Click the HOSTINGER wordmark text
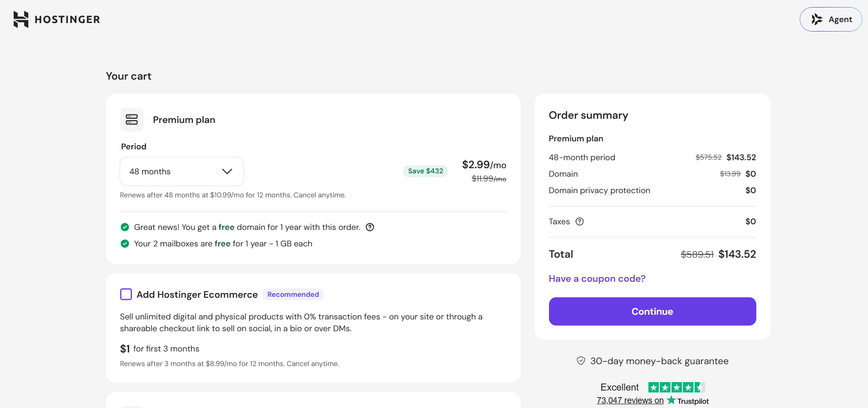 [67, 19]
